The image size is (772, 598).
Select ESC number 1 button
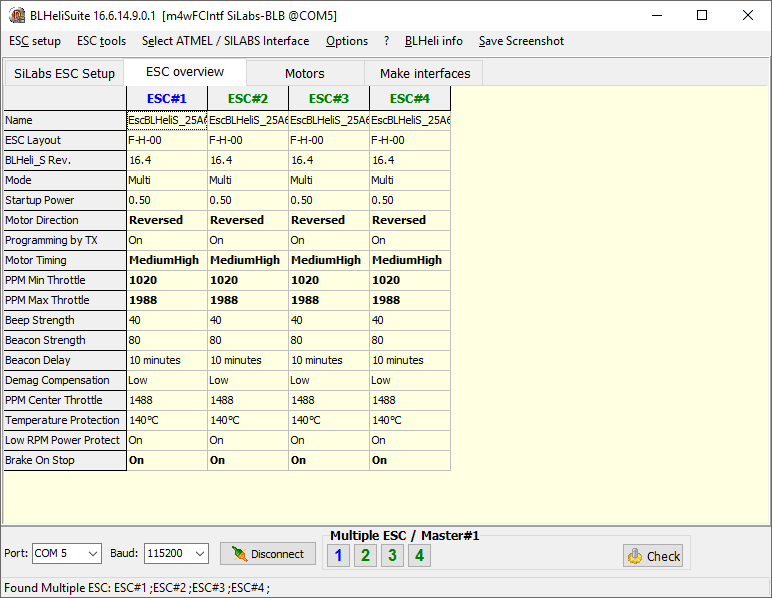tap(338, 556)
